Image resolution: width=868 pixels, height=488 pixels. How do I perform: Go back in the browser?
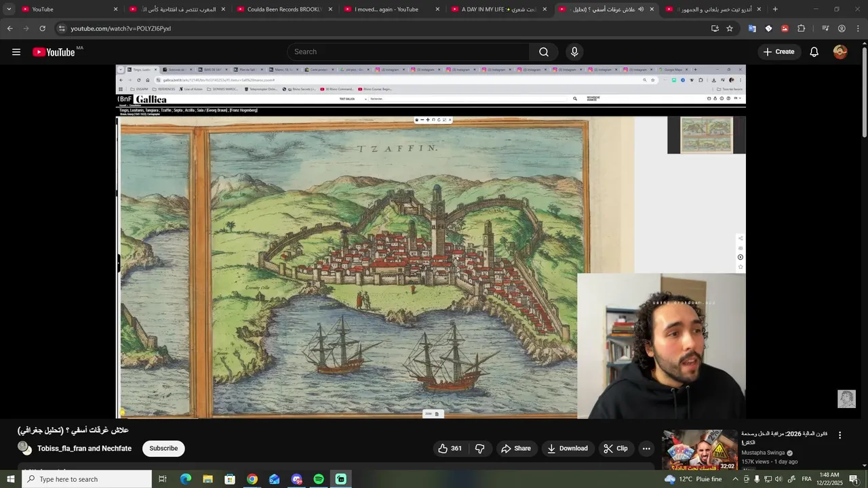[9, 28]
